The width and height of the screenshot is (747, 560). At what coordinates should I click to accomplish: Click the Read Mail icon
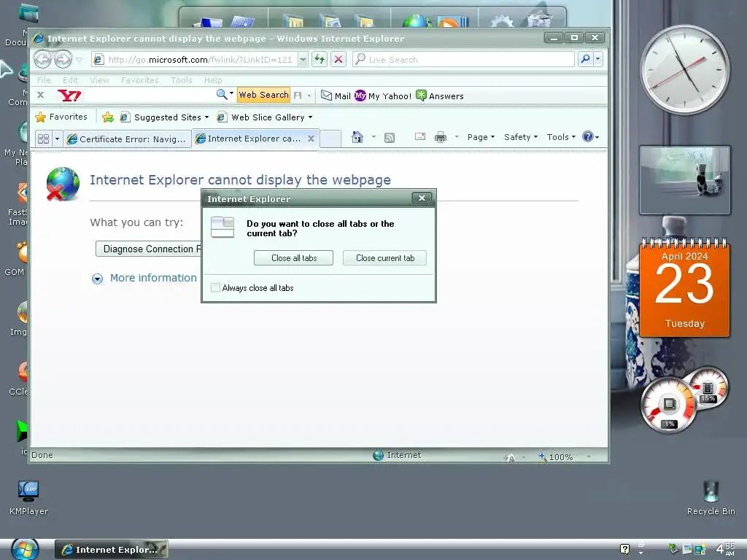(419, 136)
